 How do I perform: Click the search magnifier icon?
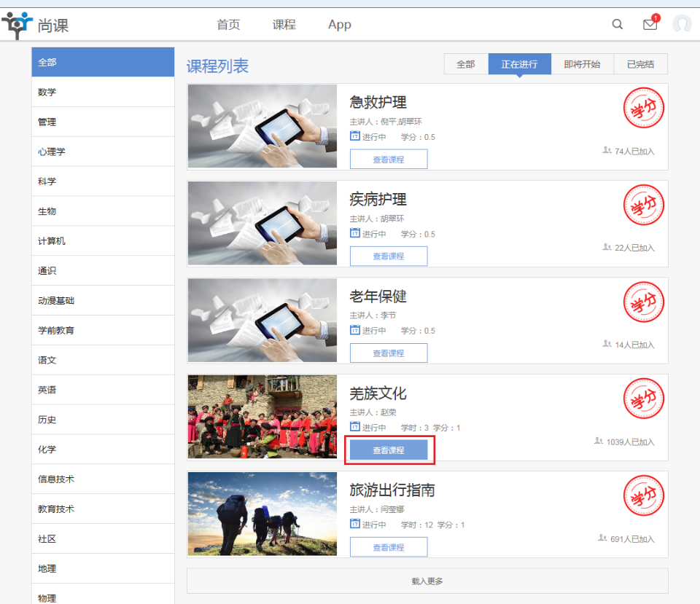pos(617,24)
